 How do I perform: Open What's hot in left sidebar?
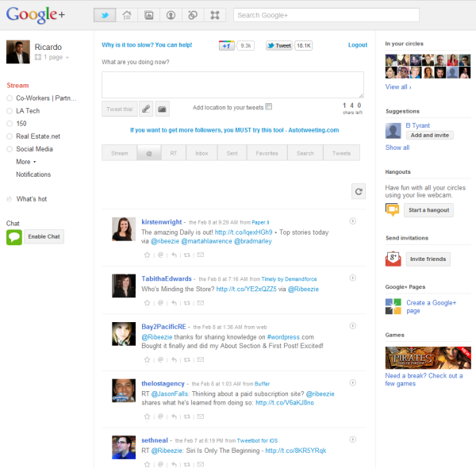(32, 199)
